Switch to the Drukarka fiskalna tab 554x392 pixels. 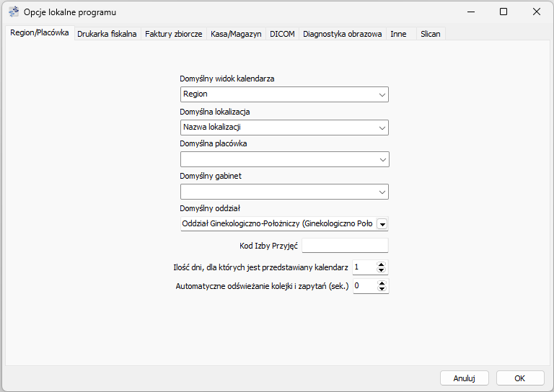(x=107, y=34)
